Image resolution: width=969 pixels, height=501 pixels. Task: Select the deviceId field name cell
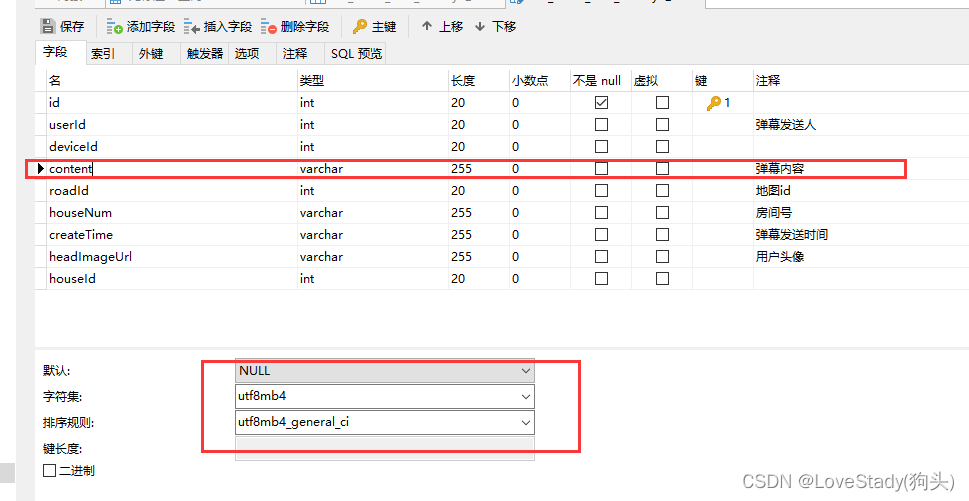172,146
